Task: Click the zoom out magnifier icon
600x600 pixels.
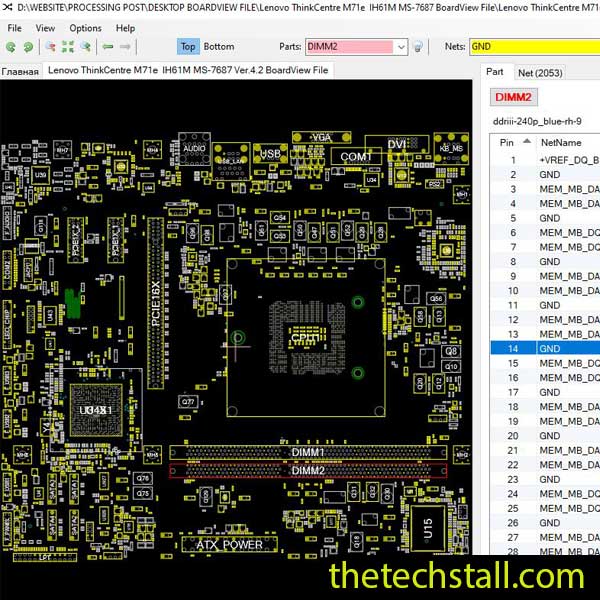Action: [x=86, y=47]
